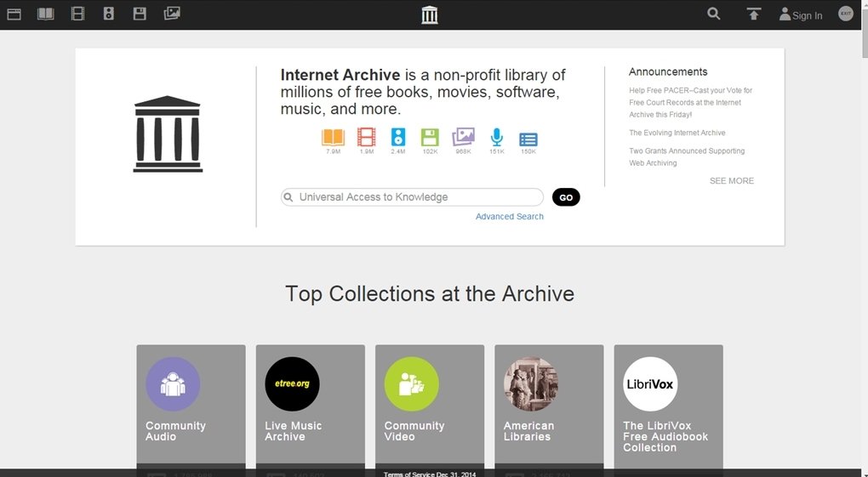Click the Announcements heading
The height and width of the screenshot is (477, 868).
point(668,72)
